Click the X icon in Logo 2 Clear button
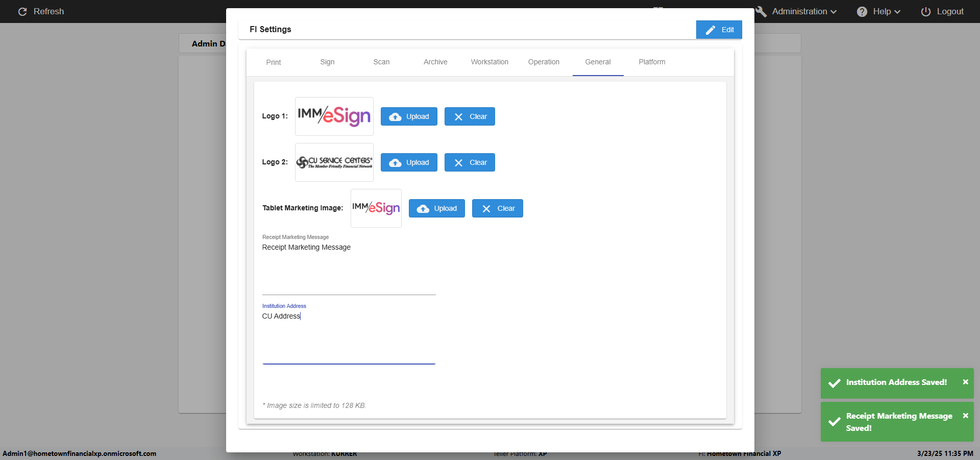The width and height of the screenshot is (980, 460). coord(459,163)
